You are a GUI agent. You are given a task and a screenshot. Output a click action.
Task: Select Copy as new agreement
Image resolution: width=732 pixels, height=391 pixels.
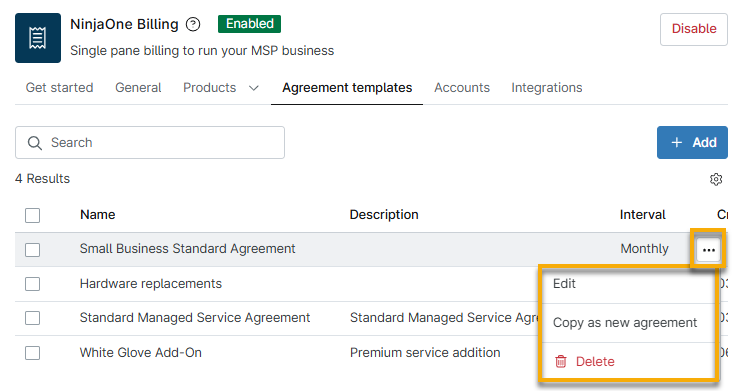(x=628, y=323)
